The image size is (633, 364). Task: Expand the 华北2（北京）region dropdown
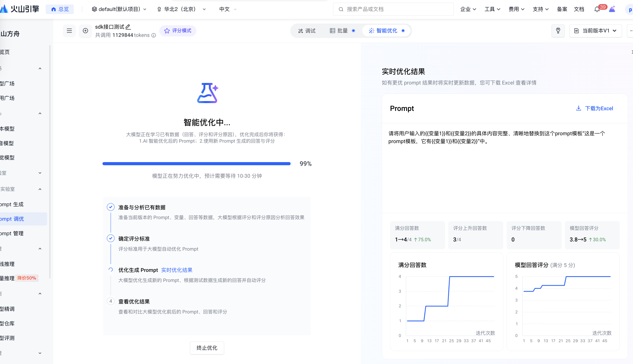coord(181,9)
